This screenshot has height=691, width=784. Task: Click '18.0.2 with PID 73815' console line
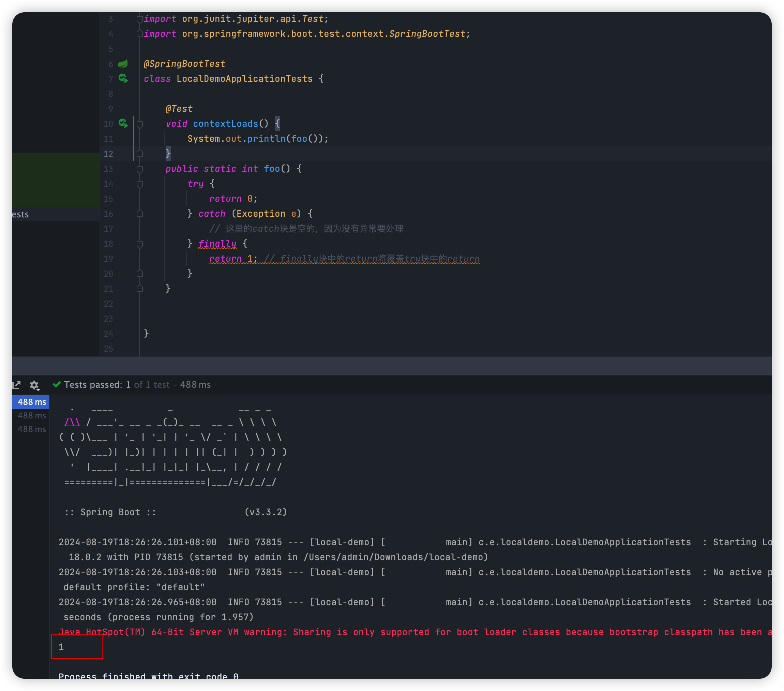click(x=278, y=557)
